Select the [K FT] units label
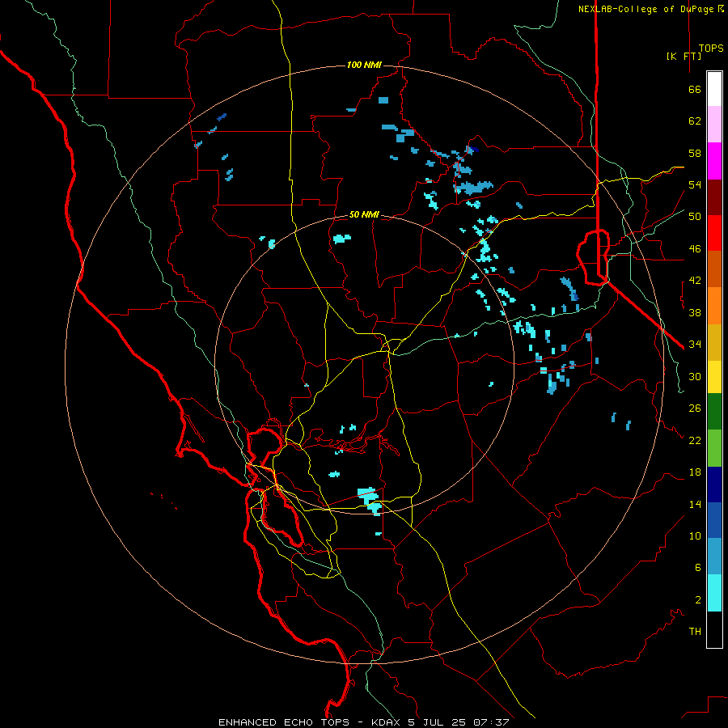The height and width of the screenshot is (728, 728). [684, 56]
